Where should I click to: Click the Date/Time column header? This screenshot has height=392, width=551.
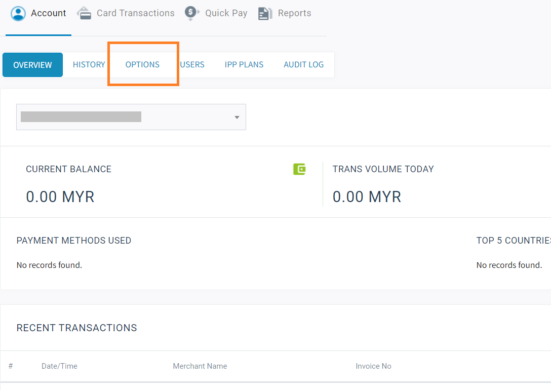59,366
